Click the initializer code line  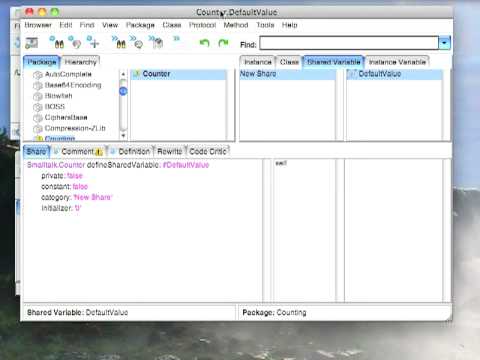pos(61,208)
